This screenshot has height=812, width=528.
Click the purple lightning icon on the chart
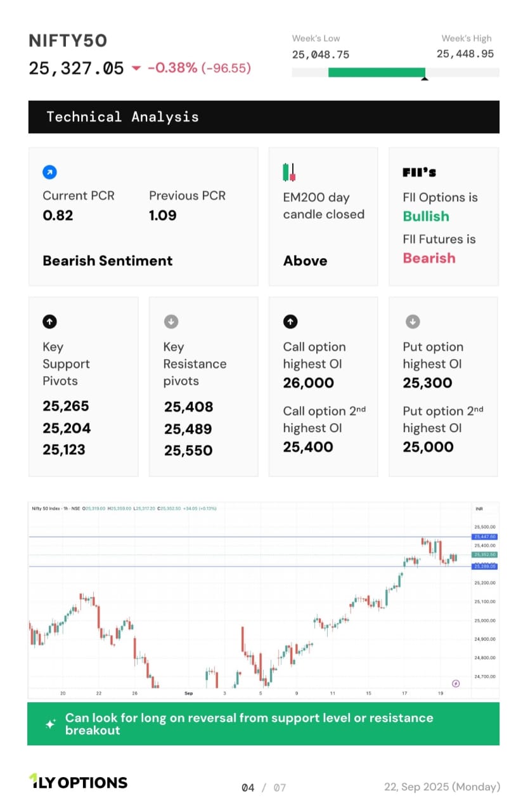coord(456,683)
